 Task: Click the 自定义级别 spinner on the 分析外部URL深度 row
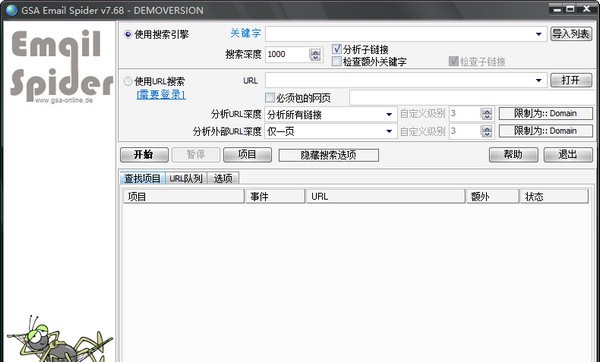click(x=486, y=131)
